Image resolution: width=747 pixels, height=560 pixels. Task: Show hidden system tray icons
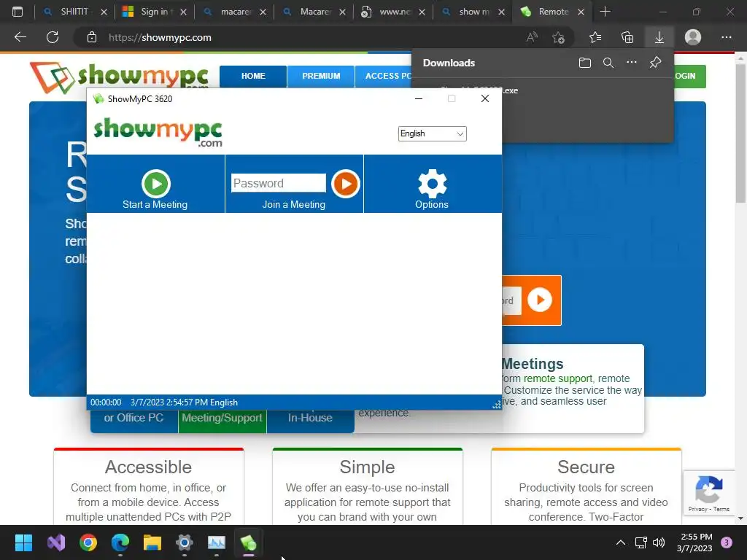(x=620, y=542)
